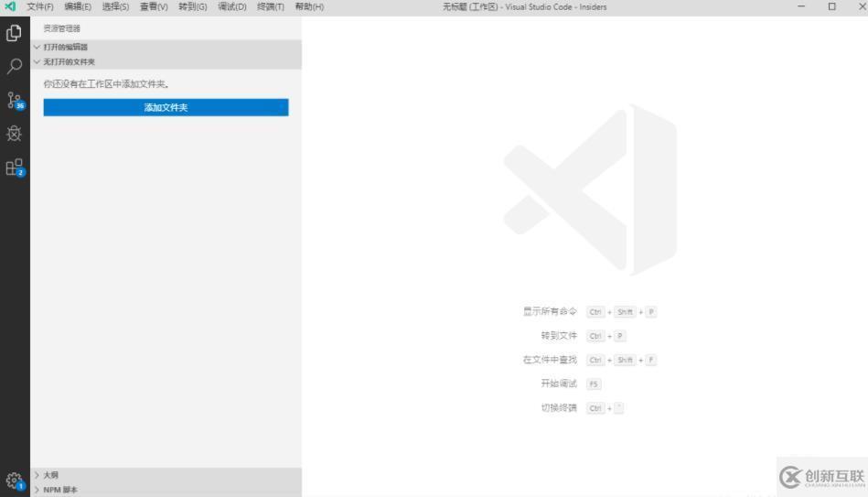Open the 帮助(H) menu

[x=309, y=6]
